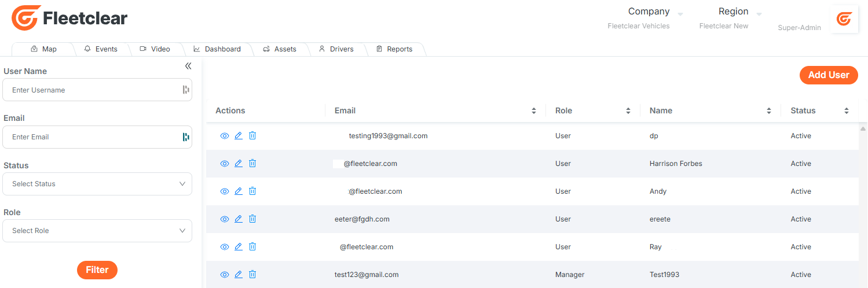Switch to the Dashboard tab
The width and height of the screenshot is (868, 288).
click(x=217, y=49)
